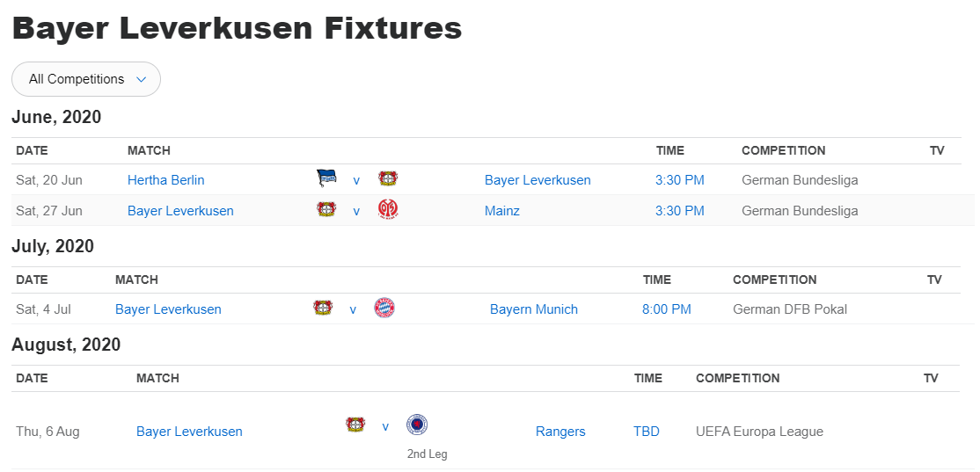Click Leverkusen crest in the Mainz row
The width and height of the screenshot is (980, 472).
[x=326, y=210]
